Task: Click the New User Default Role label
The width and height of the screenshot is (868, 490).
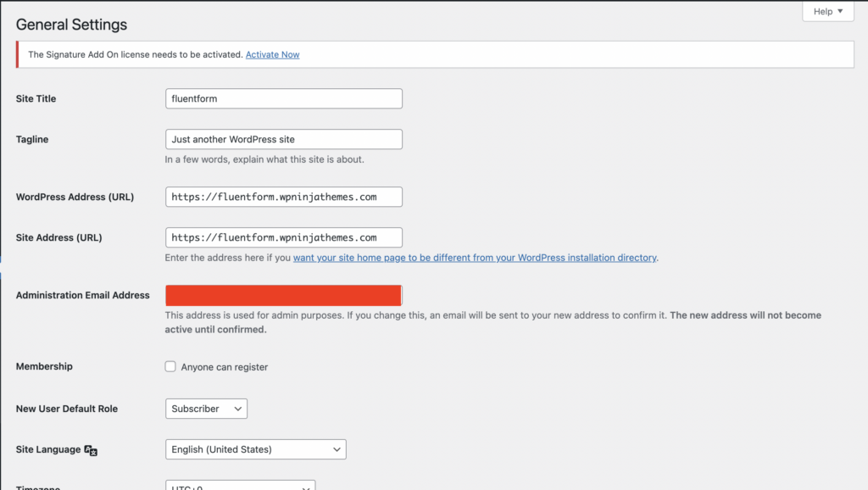Action: click(67, 409)
